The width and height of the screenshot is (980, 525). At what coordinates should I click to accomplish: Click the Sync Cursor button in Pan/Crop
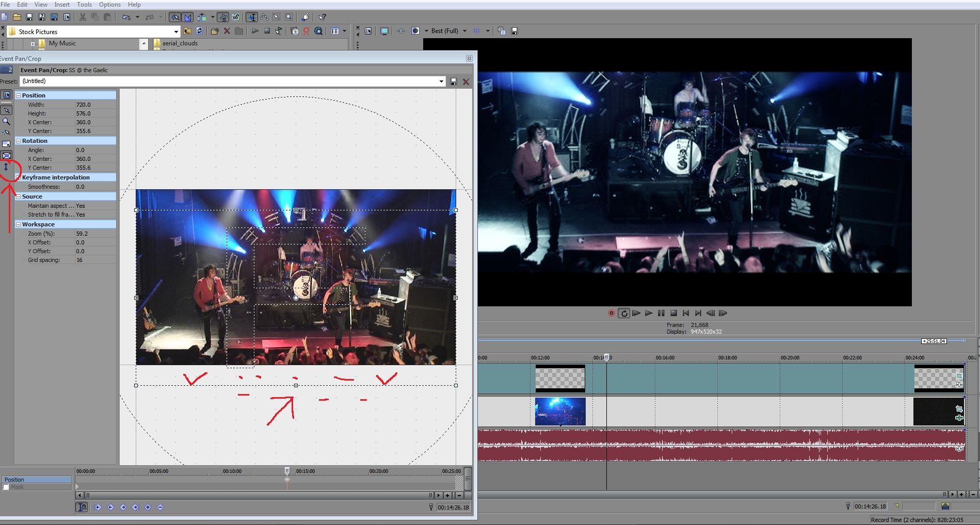click(82, 507)
